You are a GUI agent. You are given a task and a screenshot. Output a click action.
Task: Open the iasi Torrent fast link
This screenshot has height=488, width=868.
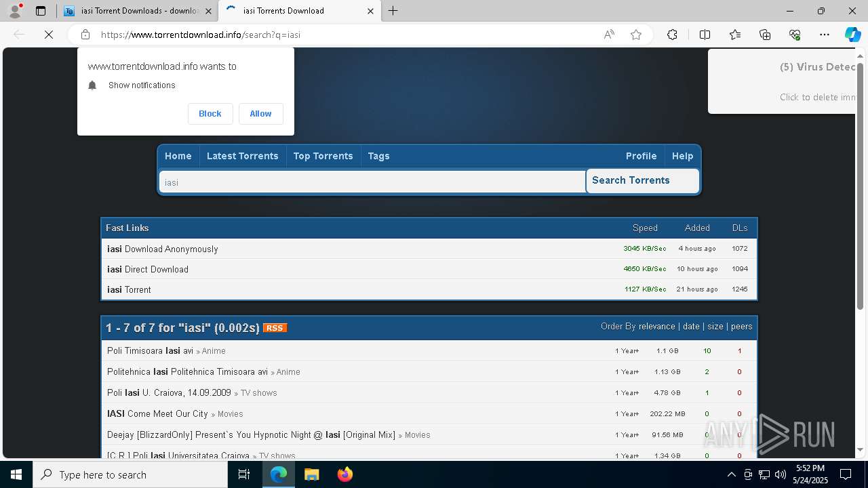[x=129, y=289]
